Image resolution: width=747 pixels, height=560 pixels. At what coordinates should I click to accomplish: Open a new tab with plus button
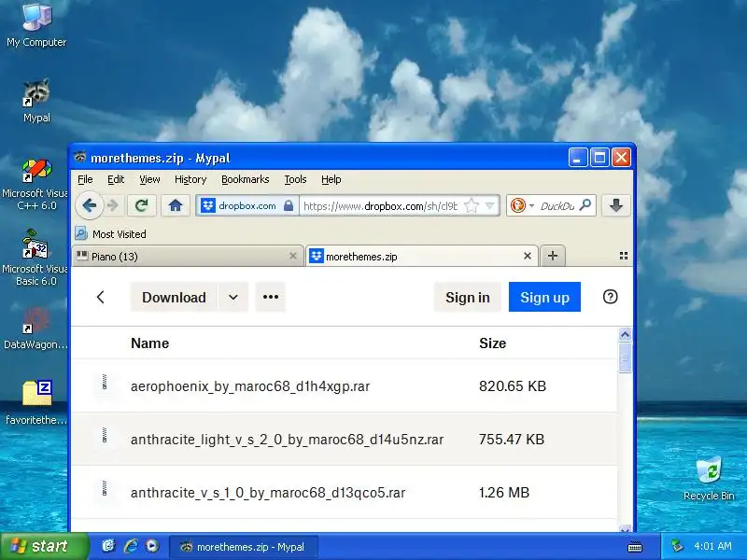553,256
